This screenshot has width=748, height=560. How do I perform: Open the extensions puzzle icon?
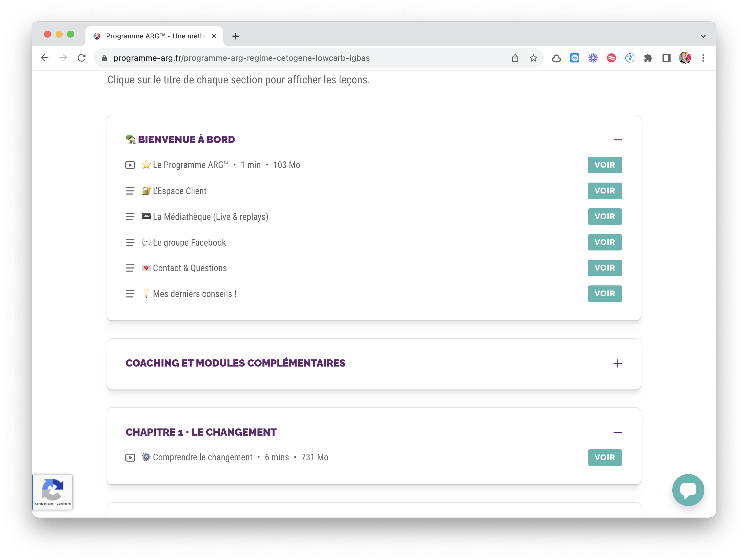[x=648, y=58]
